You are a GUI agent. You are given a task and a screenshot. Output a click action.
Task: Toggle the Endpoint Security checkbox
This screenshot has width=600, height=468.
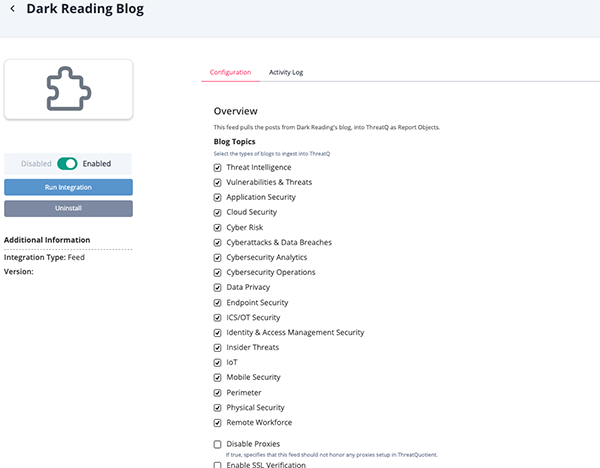217,303
